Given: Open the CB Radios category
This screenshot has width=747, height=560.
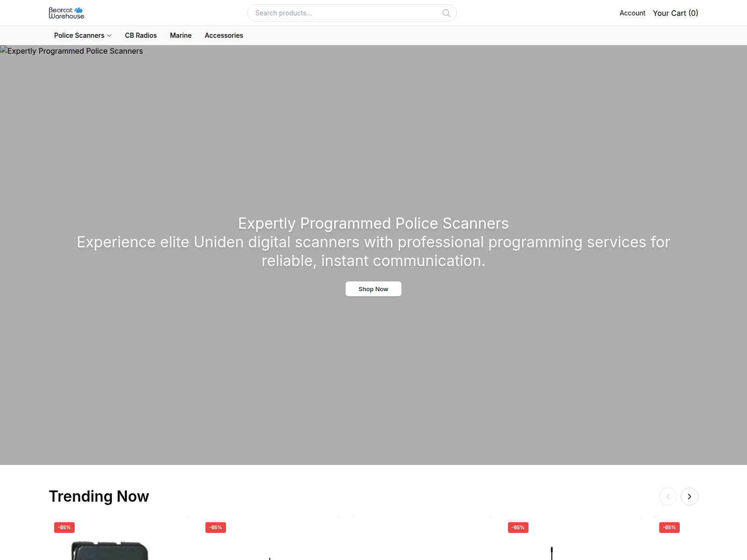Looking at the screenshot, I should 141,35.
